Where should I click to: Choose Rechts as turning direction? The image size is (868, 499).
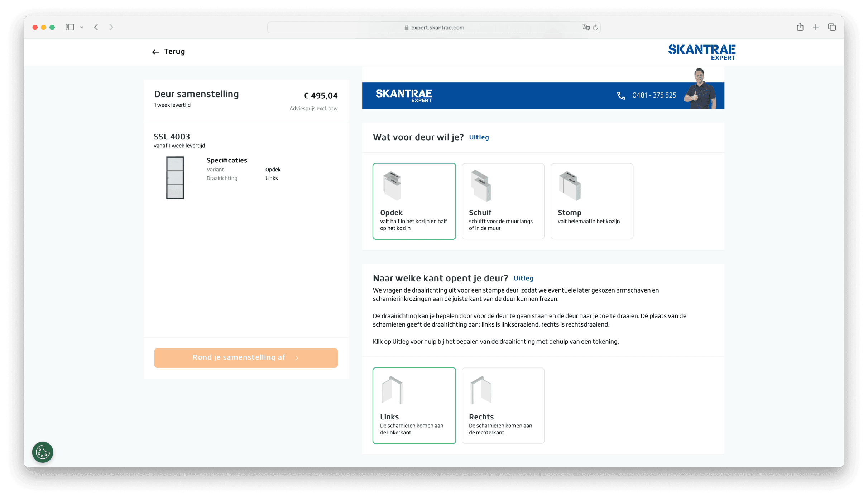(503, 405)
